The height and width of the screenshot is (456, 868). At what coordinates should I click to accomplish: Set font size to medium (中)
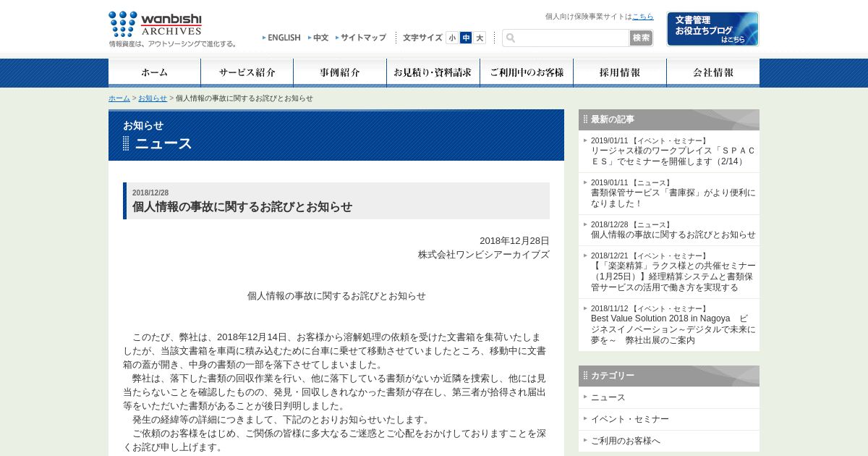pos(466,38)
